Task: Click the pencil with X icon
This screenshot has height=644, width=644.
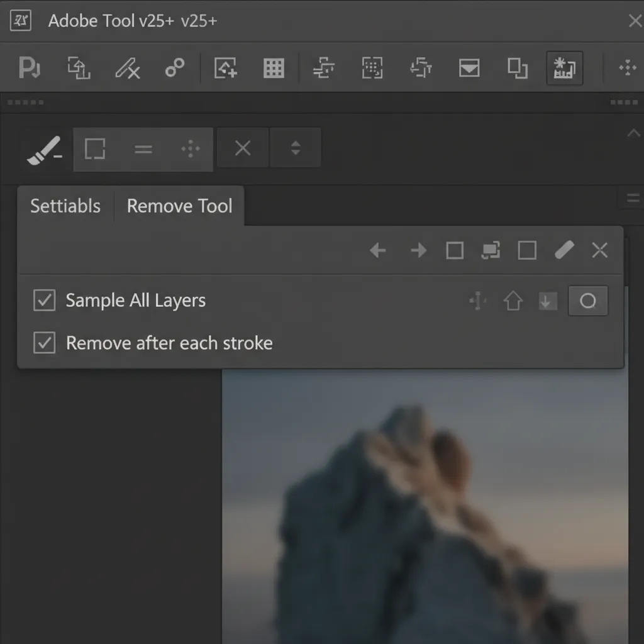Action: [x=127, y=68]
